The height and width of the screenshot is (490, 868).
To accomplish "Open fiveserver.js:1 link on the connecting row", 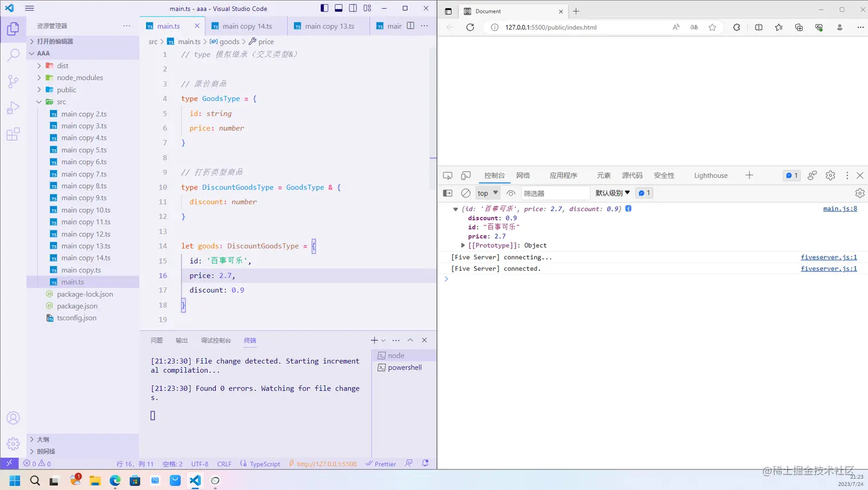I will [829, 258].
